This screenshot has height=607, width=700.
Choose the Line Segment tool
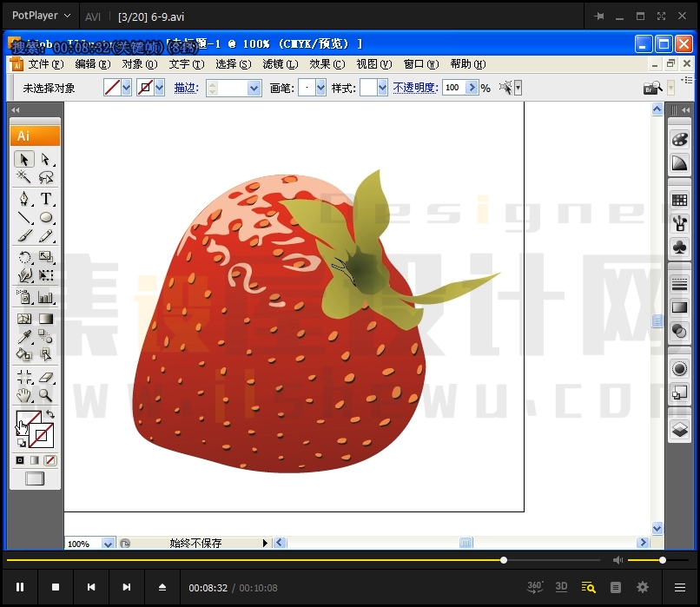[x=24, y=217]
